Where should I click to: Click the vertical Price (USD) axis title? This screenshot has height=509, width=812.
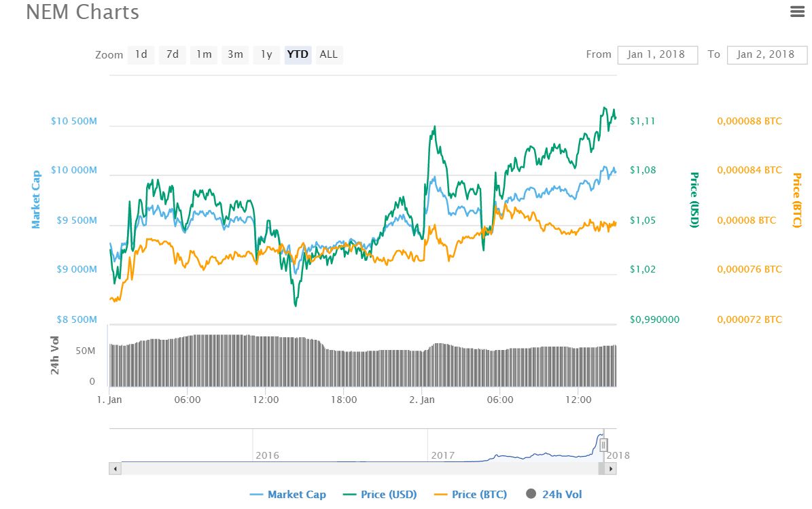(x=694, y=200)
